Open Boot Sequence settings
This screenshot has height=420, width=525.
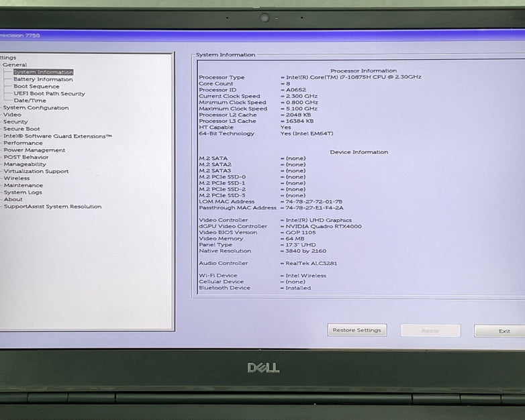[36, 87]
